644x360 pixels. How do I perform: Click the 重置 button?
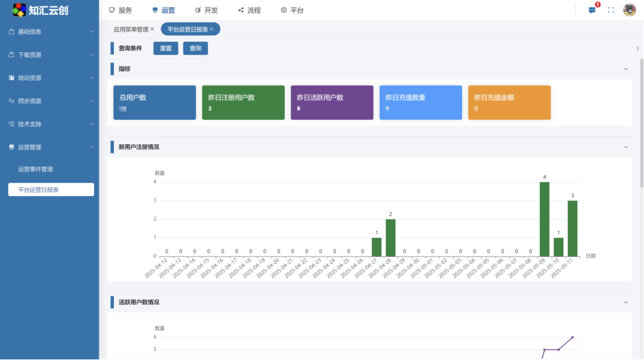(x=166, y=48)
